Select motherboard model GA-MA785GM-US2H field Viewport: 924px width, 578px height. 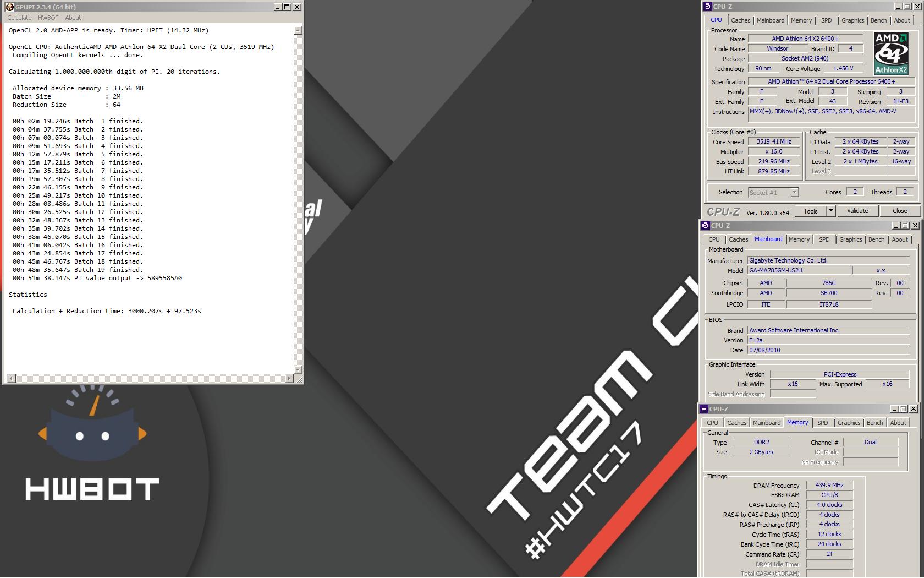click(x=798, y=270)
